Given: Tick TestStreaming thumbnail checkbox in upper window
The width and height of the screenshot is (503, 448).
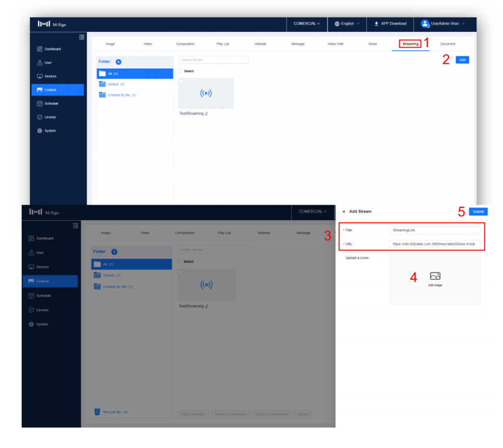Looking at the screenshot, I should (181, 81).
